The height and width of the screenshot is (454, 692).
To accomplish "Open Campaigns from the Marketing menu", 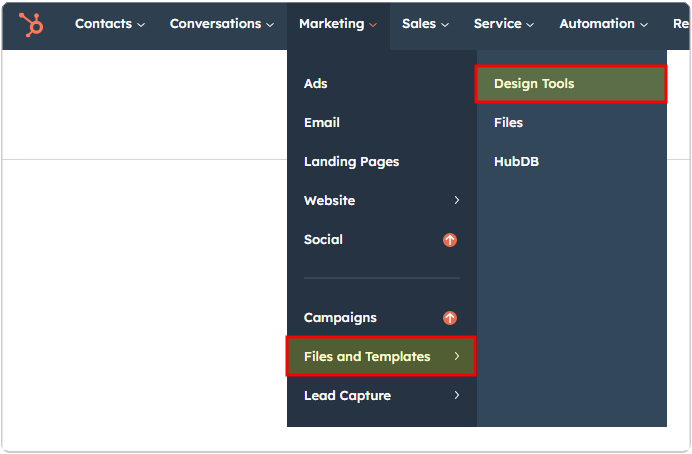I will (x=340, y=318).
